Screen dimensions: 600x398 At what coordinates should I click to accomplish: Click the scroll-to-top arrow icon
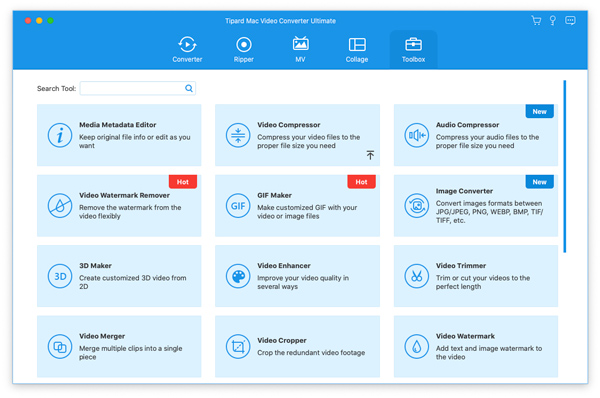pyautogui.click(x=370, y=155)
